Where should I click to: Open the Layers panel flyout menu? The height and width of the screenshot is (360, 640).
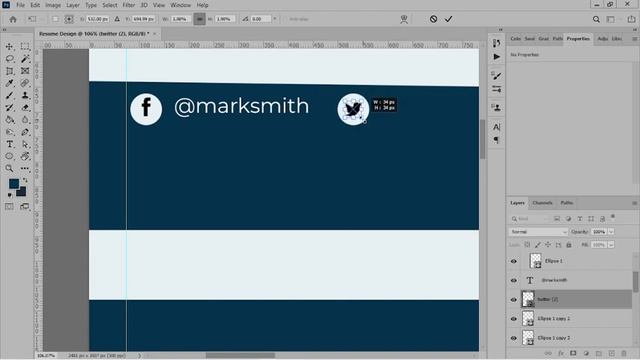(634, 203)
